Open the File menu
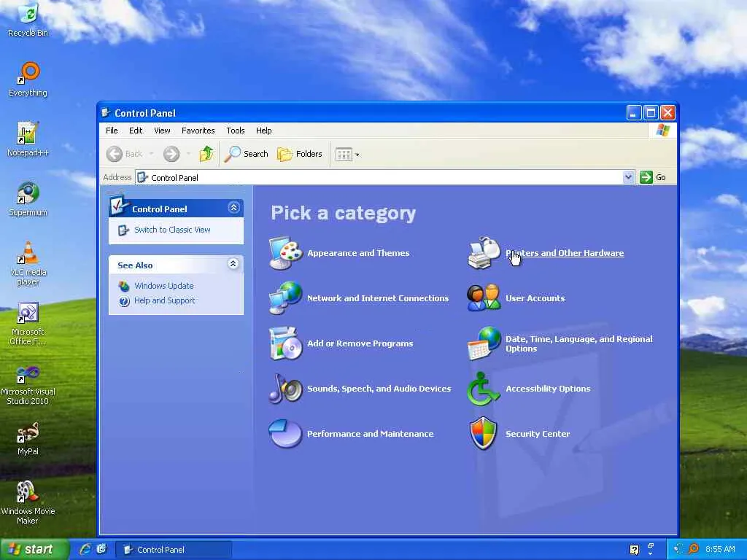The height and width of the screenshot is (560, 747). (x=112, y=131)
